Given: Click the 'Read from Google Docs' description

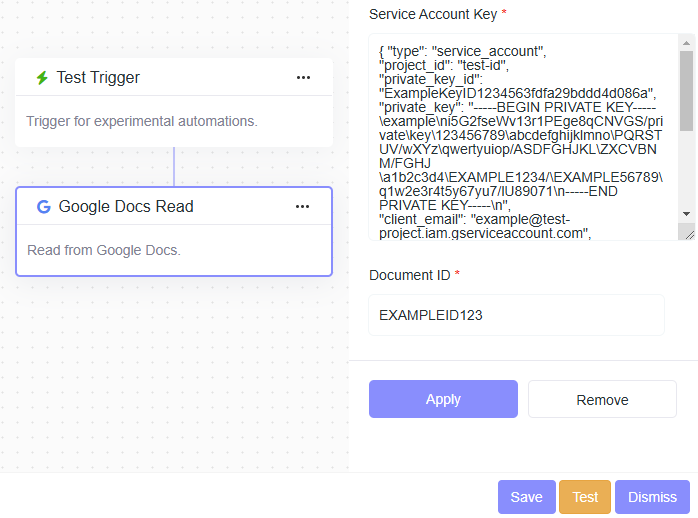Looking at the screenshot, I should pos(104,250).
